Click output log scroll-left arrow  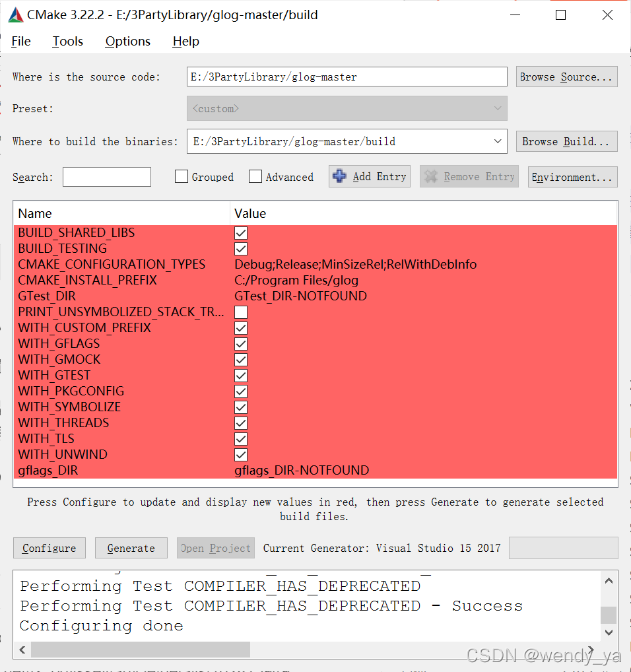click(22, 650)
